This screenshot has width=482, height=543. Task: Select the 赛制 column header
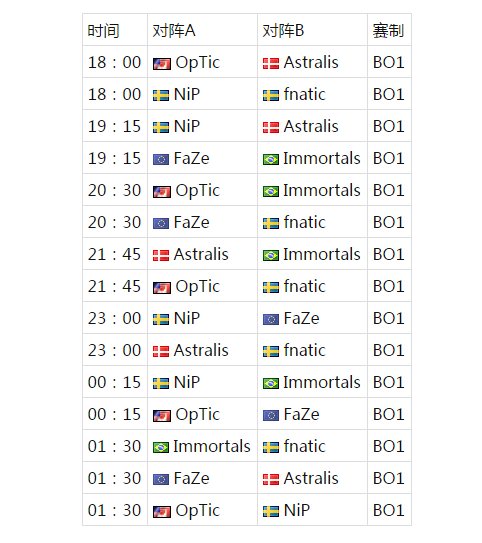tap(388, 31)
